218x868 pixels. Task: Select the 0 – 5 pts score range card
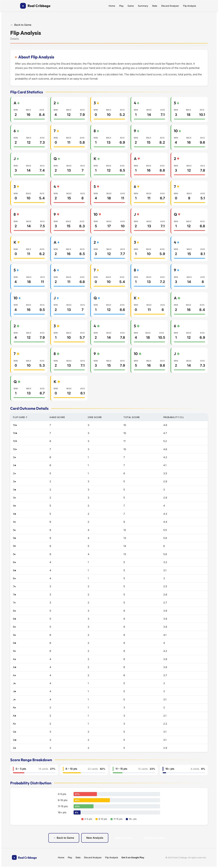tap(34, 770)
